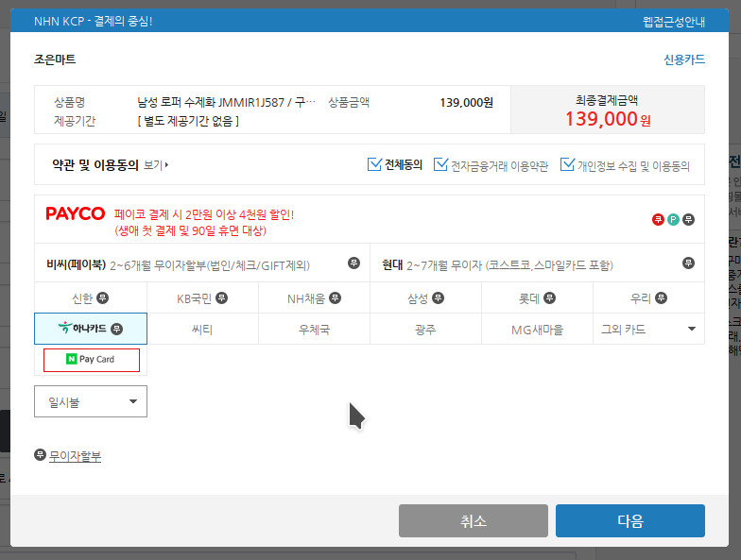This screenshot has width=741, height=560.
Task: Click the 신용카드 link
Action: click(x=684, y=59)
